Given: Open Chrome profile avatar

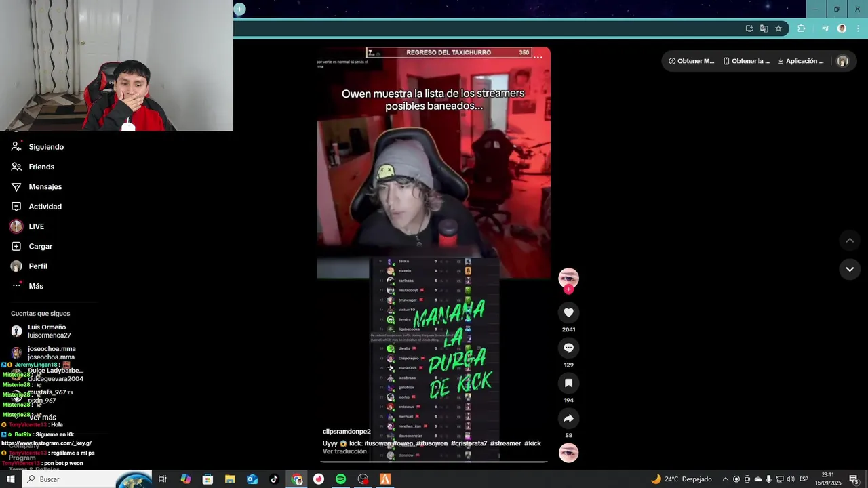Looking at the screenshot, I should (x=842, y=28).
